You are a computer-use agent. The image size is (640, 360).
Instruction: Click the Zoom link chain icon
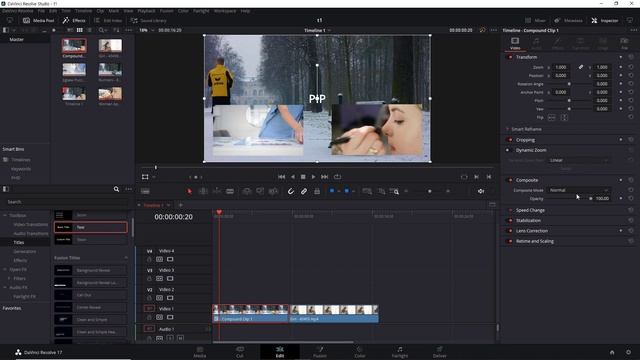580,67
